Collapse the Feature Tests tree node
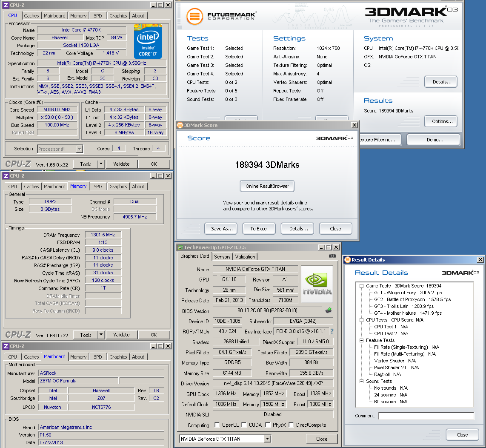 [x=361, y=340]
